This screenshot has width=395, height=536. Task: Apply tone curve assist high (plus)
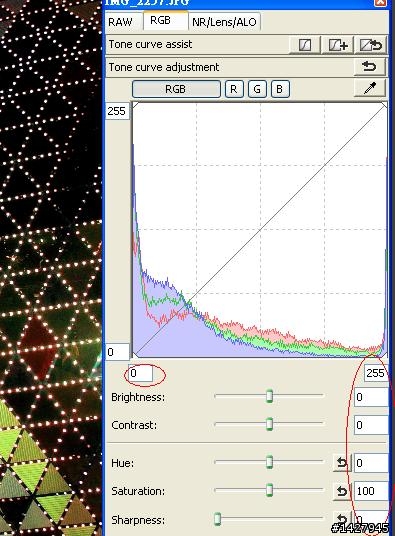(338, 45)
